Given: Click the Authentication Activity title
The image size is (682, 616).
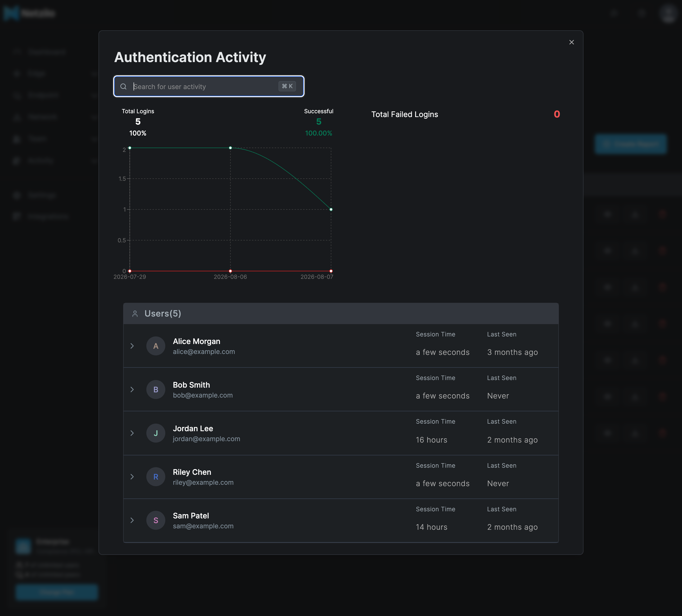Looking at the screenshot, I should click(x=190, y=57).
